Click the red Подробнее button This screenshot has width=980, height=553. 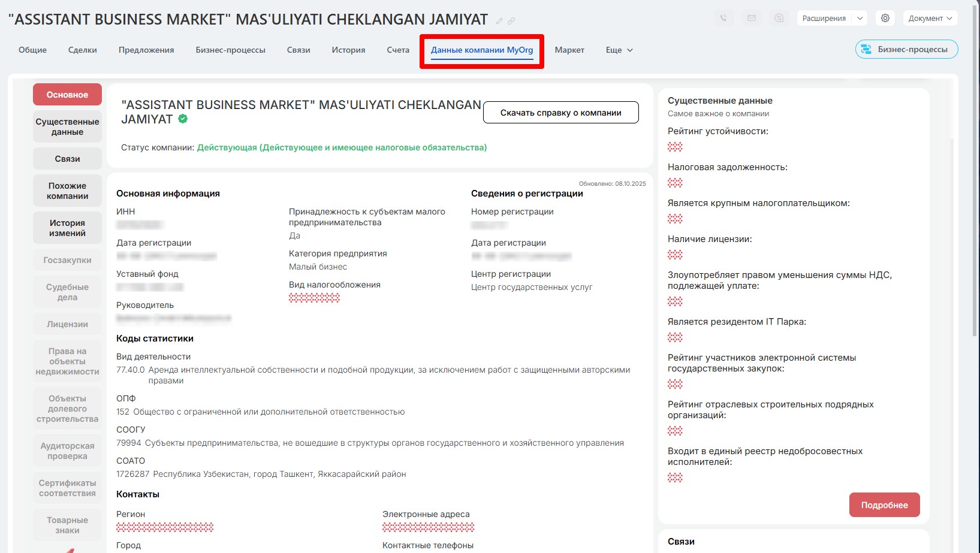point(885,505)
